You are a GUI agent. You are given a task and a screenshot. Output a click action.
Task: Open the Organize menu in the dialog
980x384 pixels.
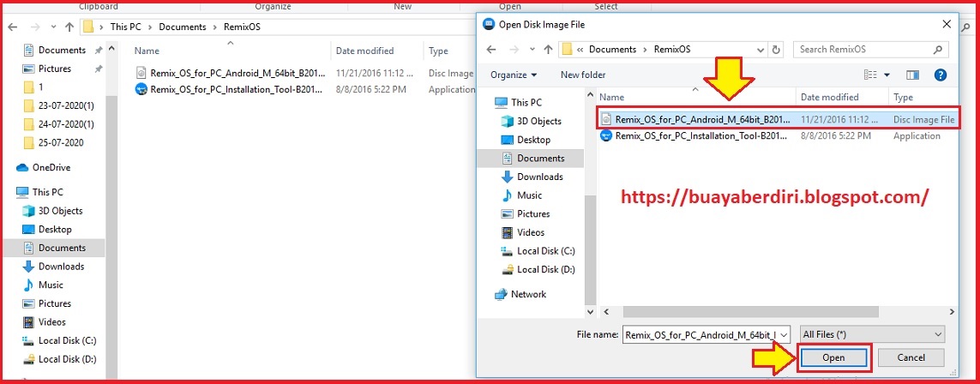tap(513, 75)
